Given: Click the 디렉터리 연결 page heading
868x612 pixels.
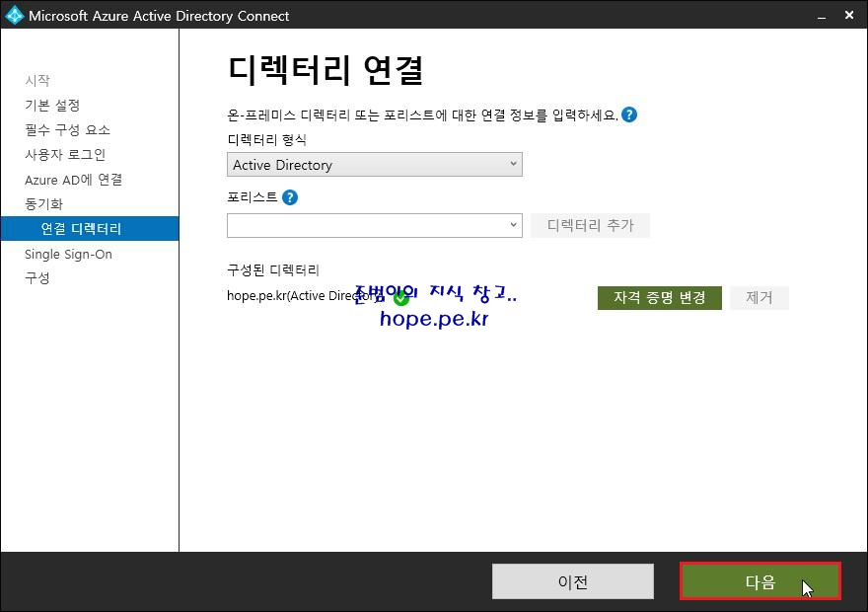Looking at the screenshot, I should coord(325,70).
